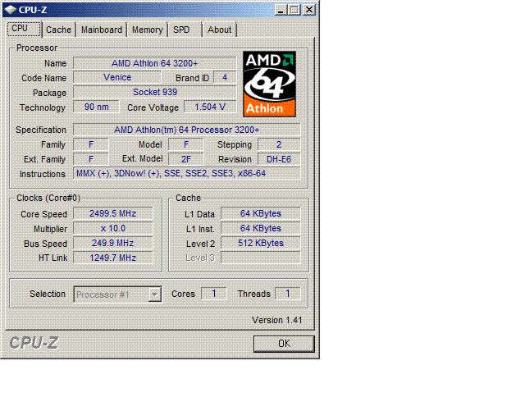Screen dimensions: 525x420
Task: Click the Core Voltage value 1.504 V
Action: (x=210, y=107)
